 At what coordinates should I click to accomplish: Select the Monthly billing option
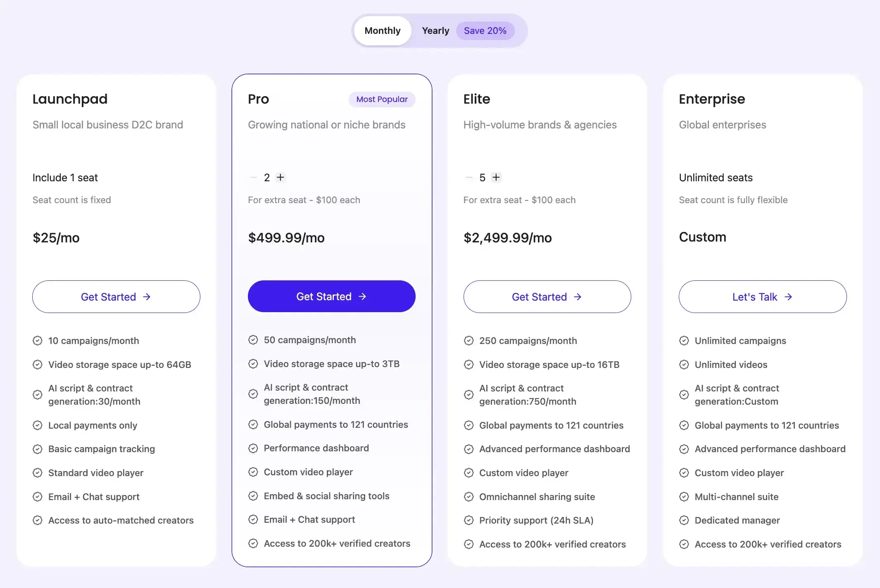pyautogui.click(x=382, y=30)
